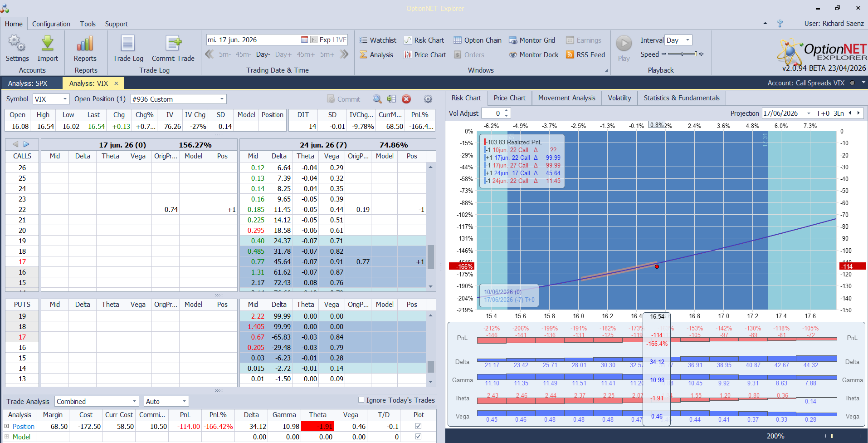Decrease playback speed with the minus button
The width and height of the screenshot is (868, 443).
point(663,54)
